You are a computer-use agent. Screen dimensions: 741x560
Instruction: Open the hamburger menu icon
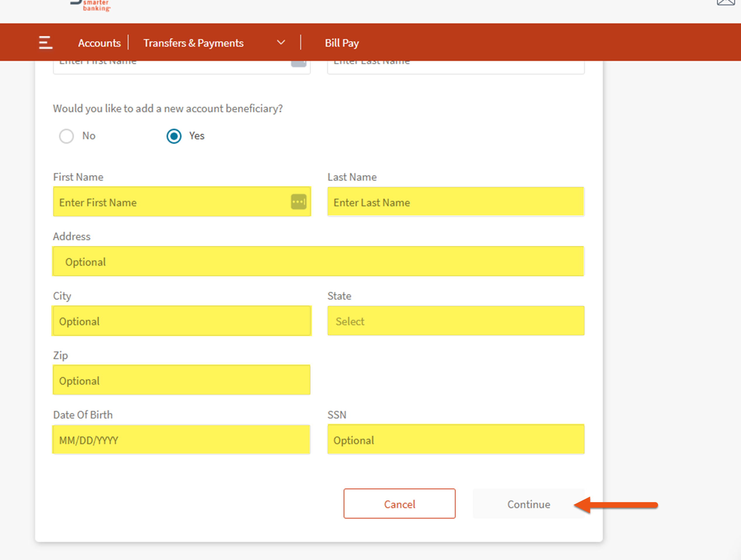(x=45, y=43)
